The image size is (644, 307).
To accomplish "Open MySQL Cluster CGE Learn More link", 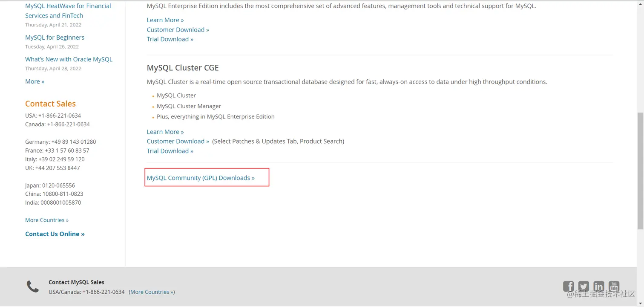I will 165,132.
